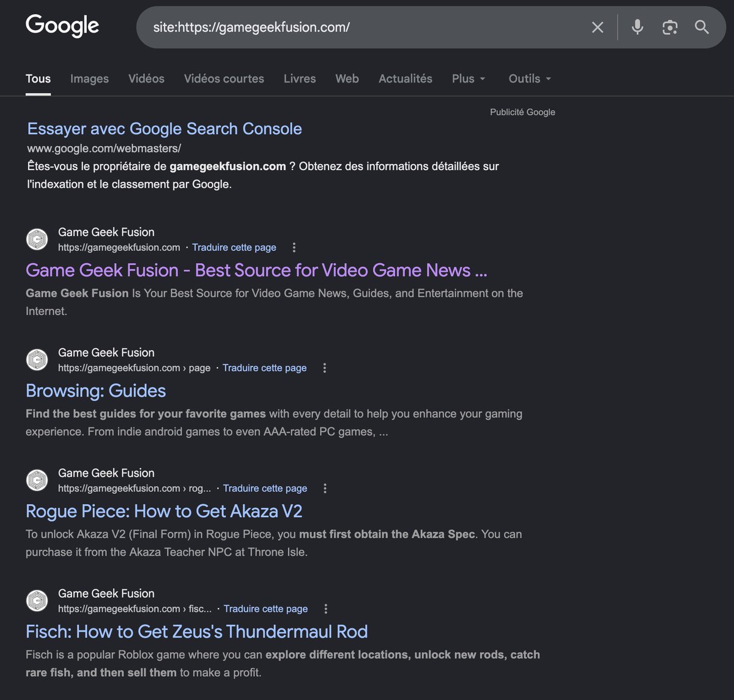734x700 pixels.
Task: Open the Actualités tab
Action: click(x=406, y=78)
